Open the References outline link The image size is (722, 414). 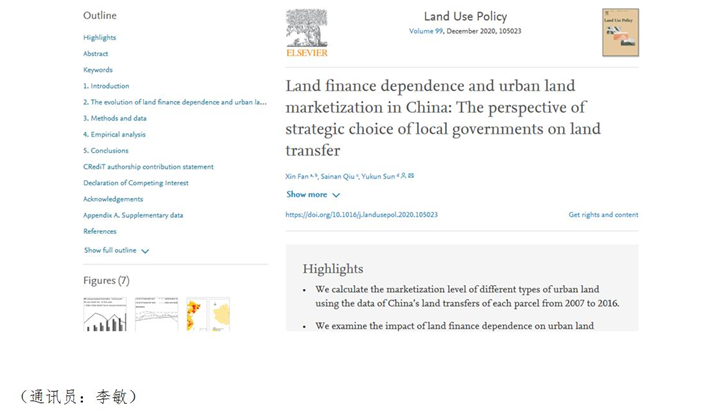[x=100, y=231]
